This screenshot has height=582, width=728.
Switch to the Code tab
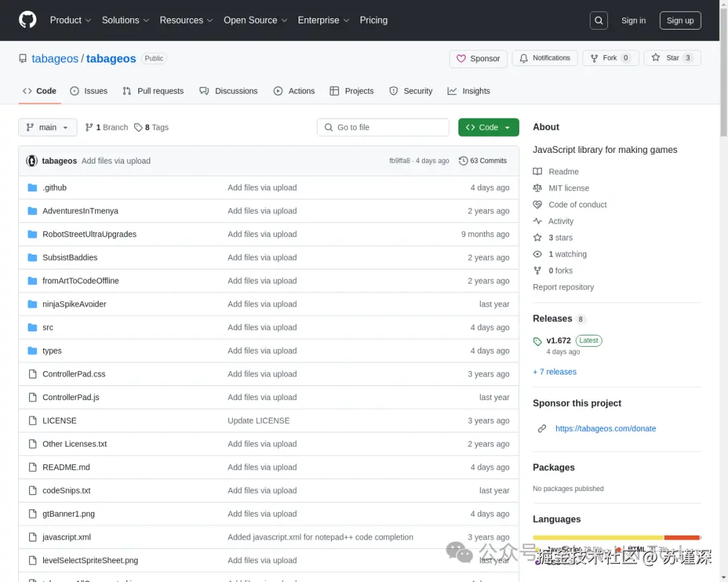[40, 91]
